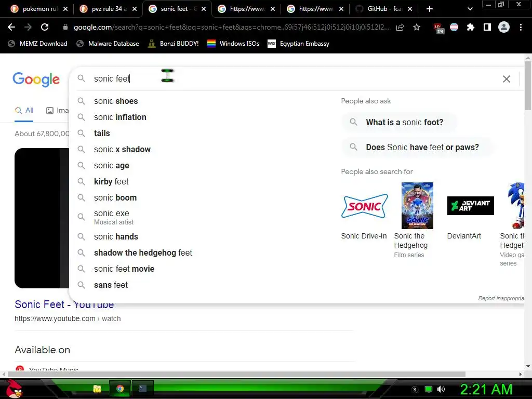Click the 2:21 AM clock
The width and height of the screenshot is (532, 399).
click(x=486, y=389)
